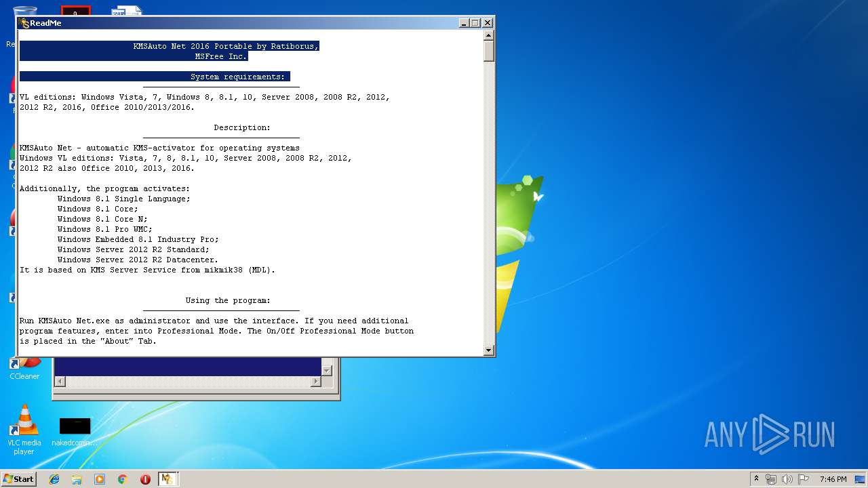This screenshot has height=488, width=868.
Task: Maximize the ReadMe window
Action: click(475, 23)
